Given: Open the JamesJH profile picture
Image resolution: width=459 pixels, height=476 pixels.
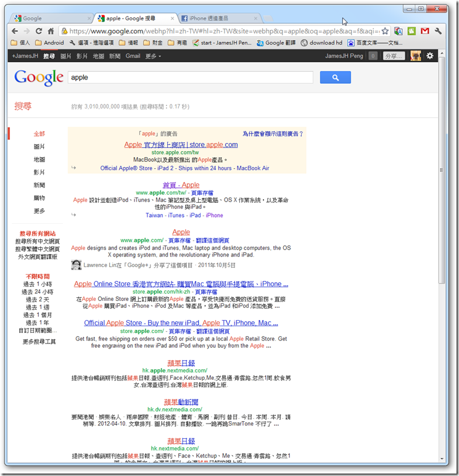Looking at the screenshot, I should click(x=415, y=56).
